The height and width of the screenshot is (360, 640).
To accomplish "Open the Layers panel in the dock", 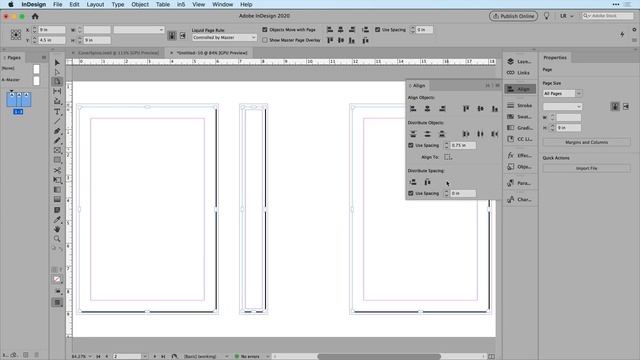I will [x=520, y=62].
